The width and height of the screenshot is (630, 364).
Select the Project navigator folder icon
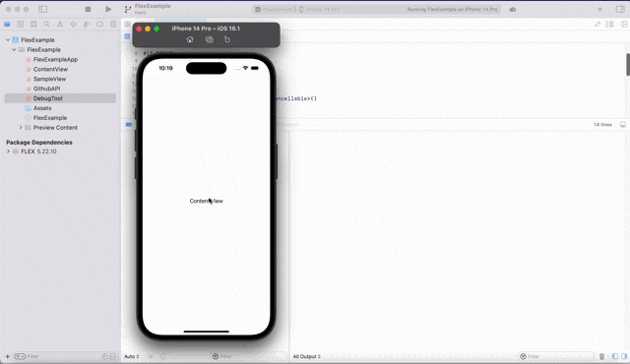(x=7, y=25)
